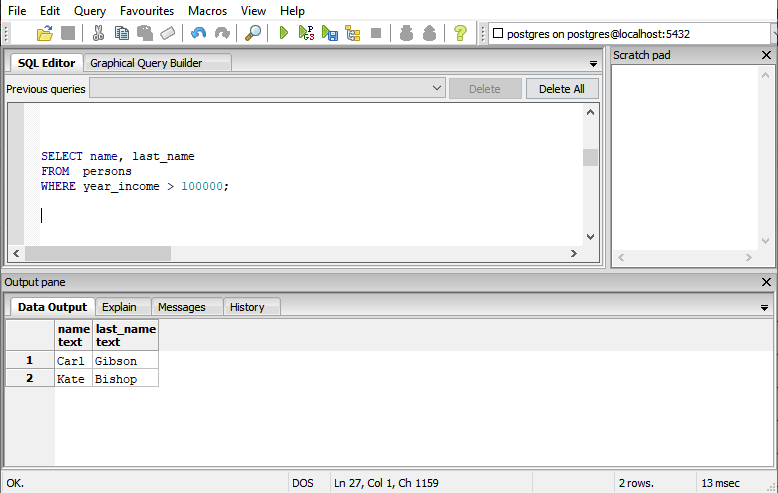Viewport: 778px width, 493px height.
Task: Click Execute query, save results to file icon
Action: click(329, 33)
